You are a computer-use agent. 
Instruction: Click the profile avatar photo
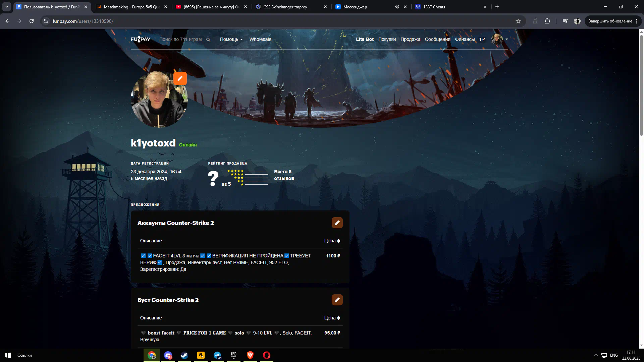click(x=159, y=99)
